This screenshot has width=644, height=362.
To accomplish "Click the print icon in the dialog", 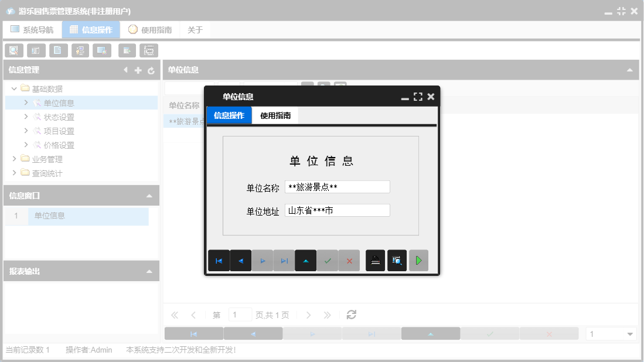I will pos(375,260).
